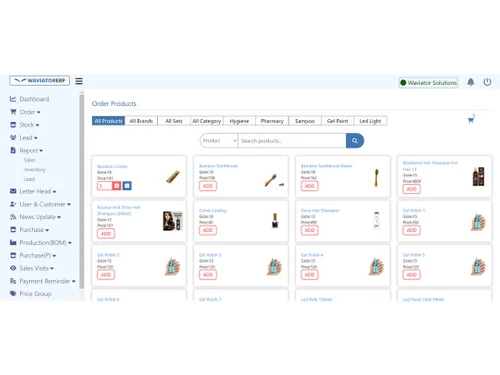Add Gel Polish 4 to order
Screen dimensions: 500x375
[x=310, y=275]
